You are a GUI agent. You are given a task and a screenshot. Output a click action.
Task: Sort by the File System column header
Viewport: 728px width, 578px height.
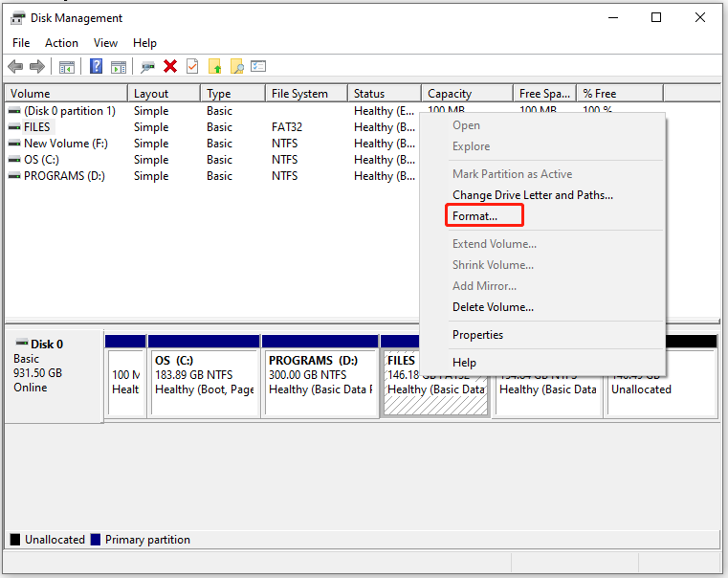point(306,94)
